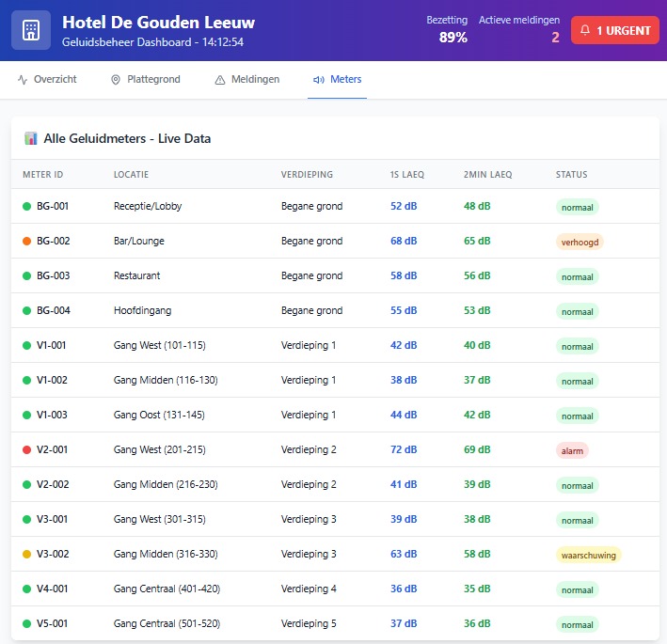Click the bar chart icon beside Alle Geluidmeters
667x644 pixels.
[x=31, y=139]
